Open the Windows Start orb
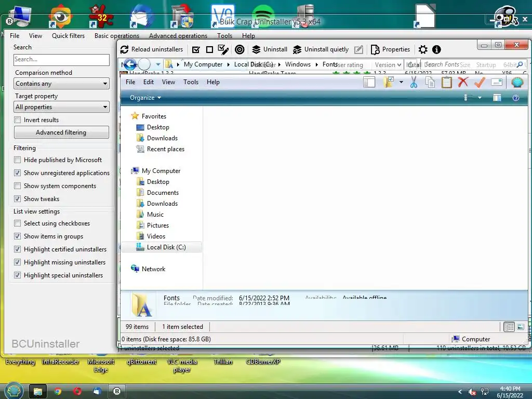This screenshot has width=532, height=399. pyautogui.click(x=14, y=391)
